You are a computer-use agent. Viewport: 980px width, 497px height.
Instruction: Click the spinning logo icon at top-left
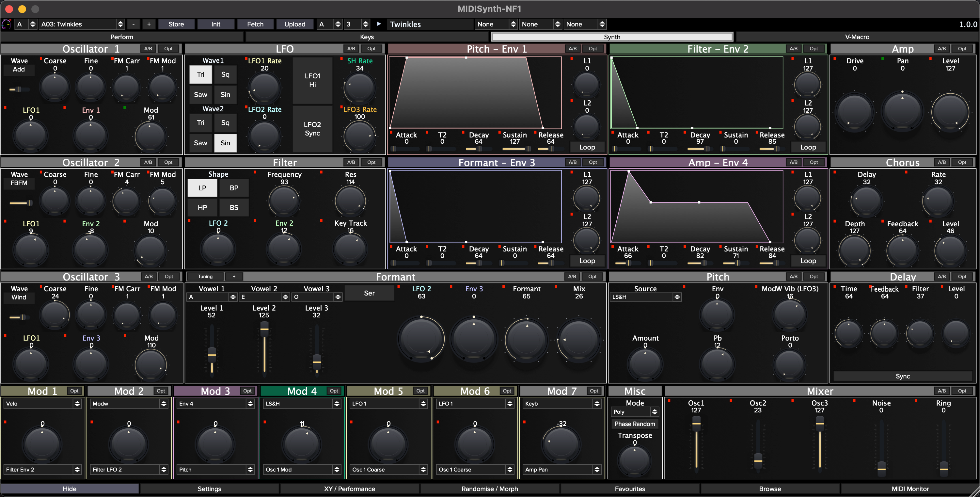[7, 24]
